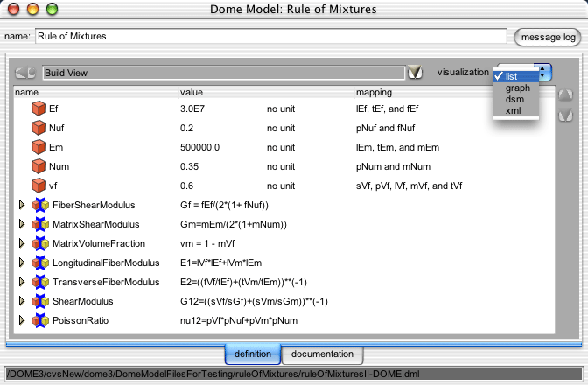Viewport: 588px width, 386px height.
Task: Expand the TransverseFiberModulus row
Action: click(22, 282)
